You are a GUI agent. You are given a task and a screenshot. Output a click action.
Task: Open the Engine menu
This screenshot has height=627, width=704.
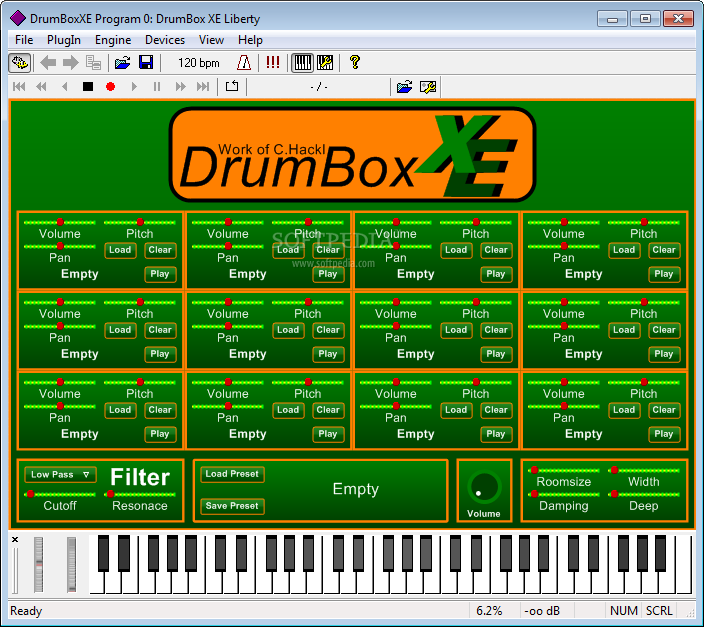pyautogui.click(x=113, y=40)
